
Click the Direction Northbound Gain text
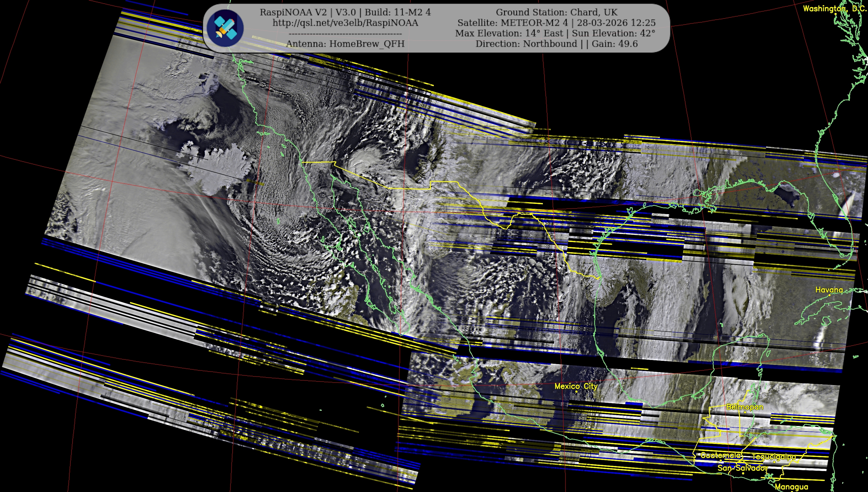[x=556, y=44]
